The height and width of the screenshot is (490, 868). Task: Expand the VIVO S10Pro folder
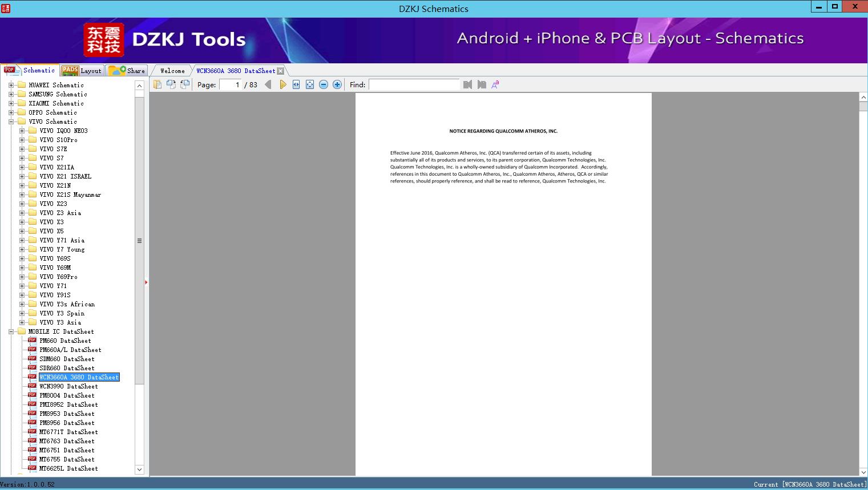22,140
